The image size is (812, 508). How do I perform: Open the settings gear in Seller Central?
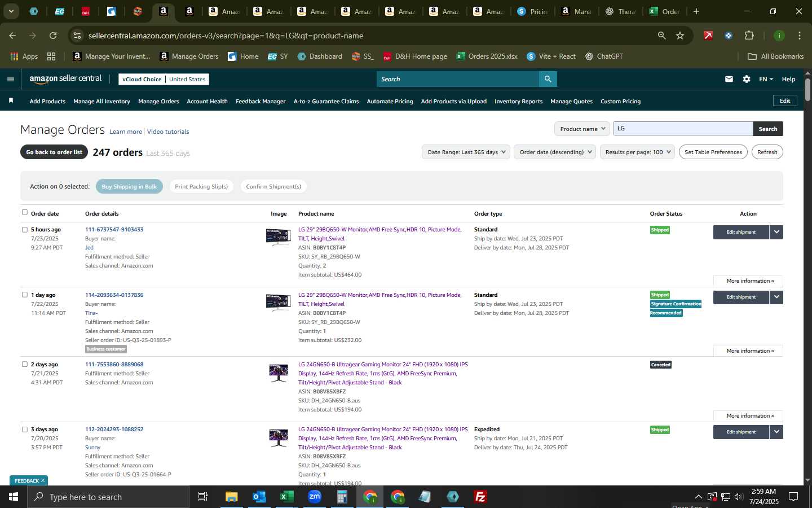click(x=747, y=79)
